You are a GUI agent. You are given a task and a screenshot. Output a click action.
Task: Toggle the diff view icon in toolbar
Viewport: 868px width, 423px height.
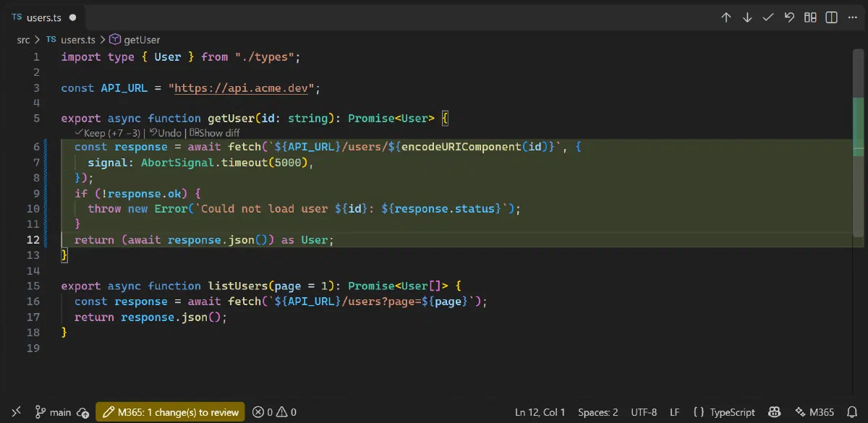click(811, 17)
